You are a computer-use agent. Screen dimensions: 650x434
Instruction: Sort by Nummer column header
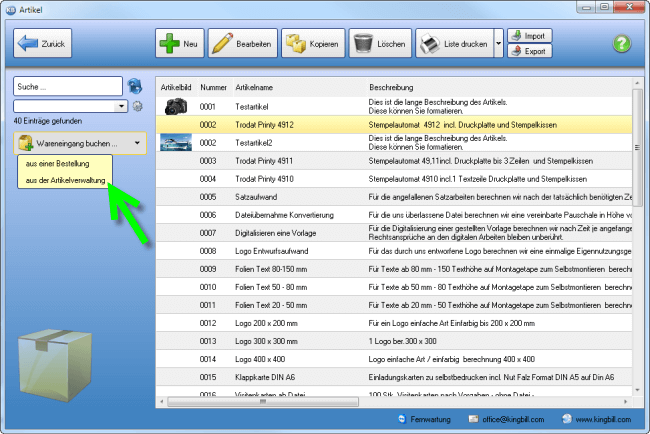pos(213,87)
